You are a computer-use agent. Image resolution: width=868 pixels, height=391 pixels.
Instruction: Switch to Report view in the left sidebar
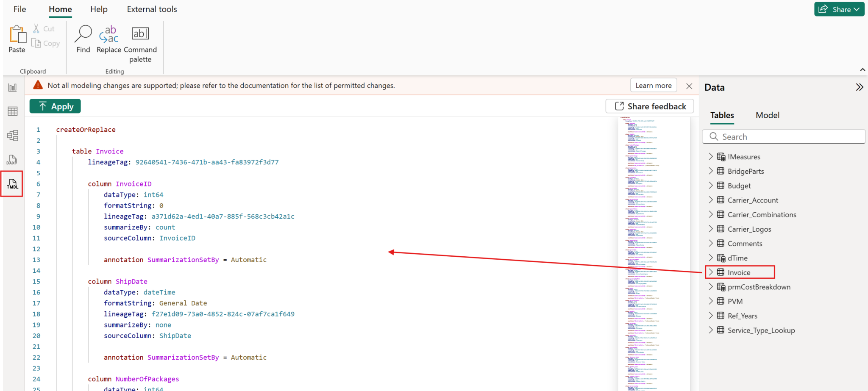pyautogui.click(x=13, y=87)
